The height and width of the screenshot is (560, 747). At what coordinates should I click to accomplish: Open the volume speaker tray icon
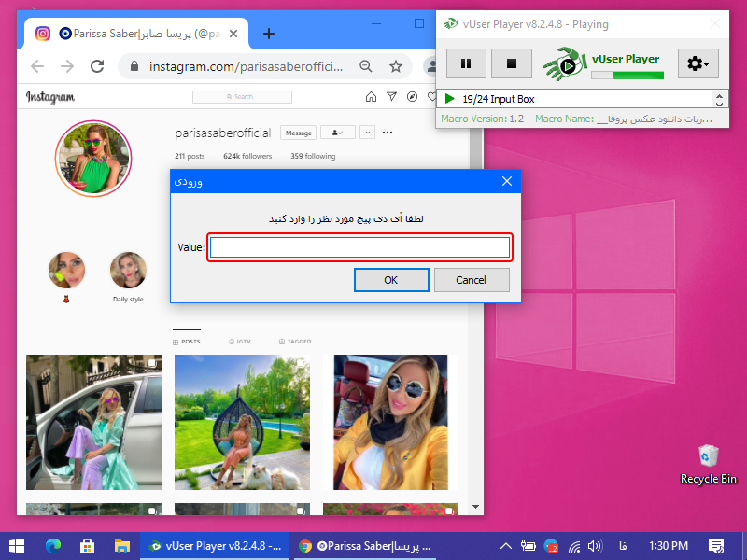click(596, 546)
